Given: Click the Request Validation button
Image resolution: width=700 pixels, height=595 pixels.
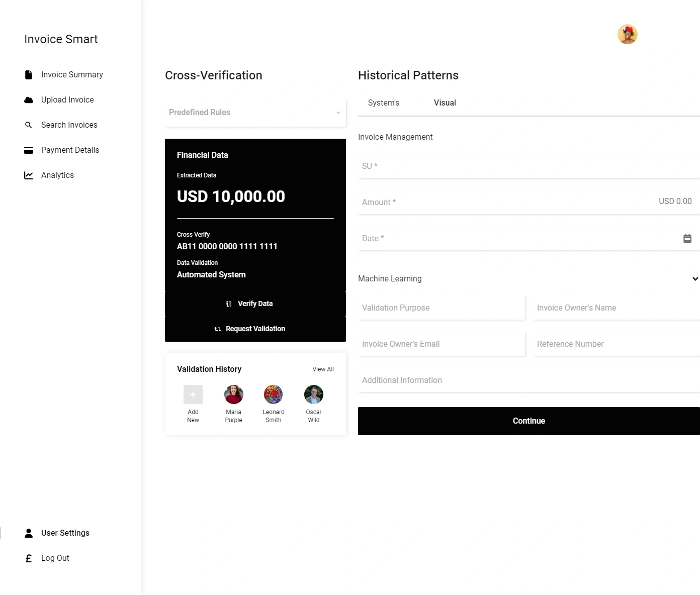Looking at the screenshot, I should click(x=255, y=329).
